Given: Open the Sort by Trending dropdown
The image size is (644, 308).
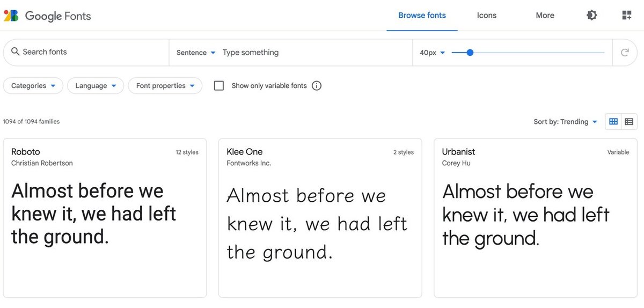Looking at the screenshot, I should (x=565, y=122).
